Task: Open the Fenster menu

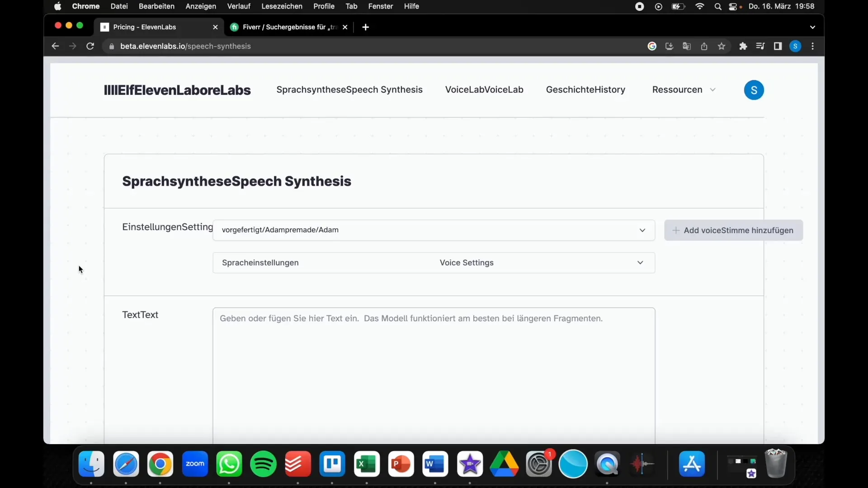Action: click(x=381, y=6)
